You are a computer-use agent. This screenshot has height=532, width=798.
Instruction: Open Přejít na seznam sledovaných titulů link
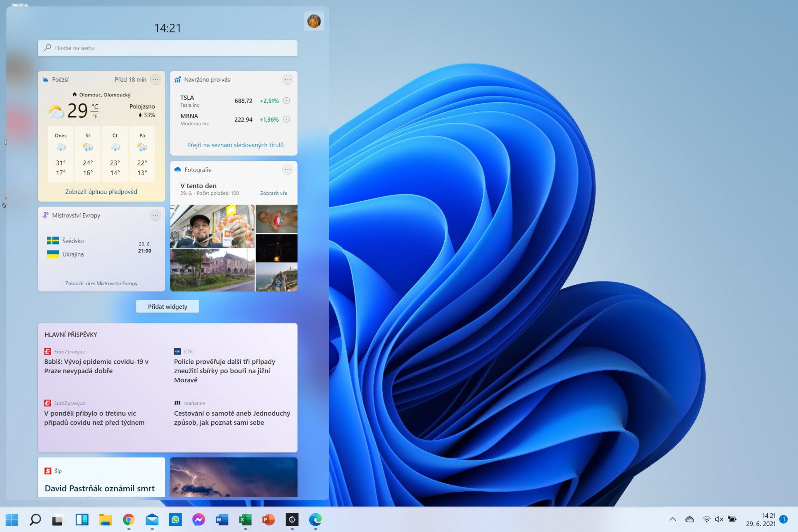click(x=235, y=145)
